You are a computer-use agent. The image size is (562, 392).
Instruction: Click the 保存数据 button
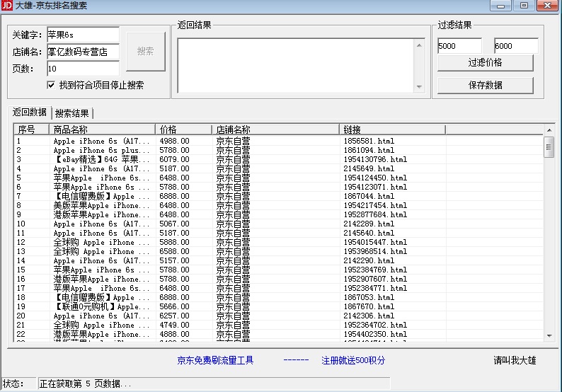(x=485, y=86)
